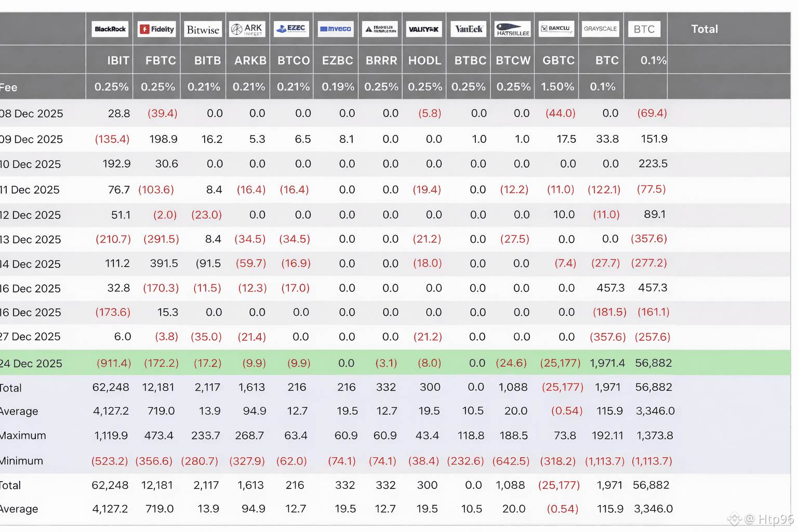Select the Invesco logo
Viewport: 798px width, 532px height.
(x=336, y=29)
